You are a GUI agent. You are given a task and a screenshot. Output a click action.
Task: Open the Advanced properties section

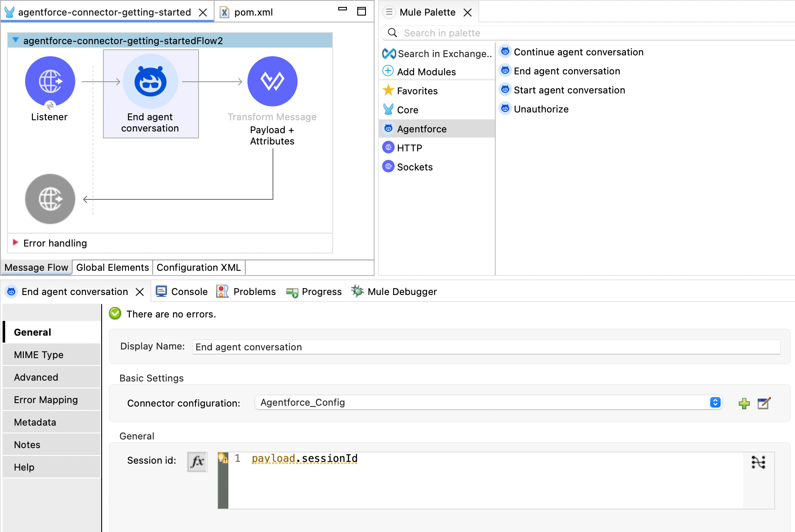52,377
